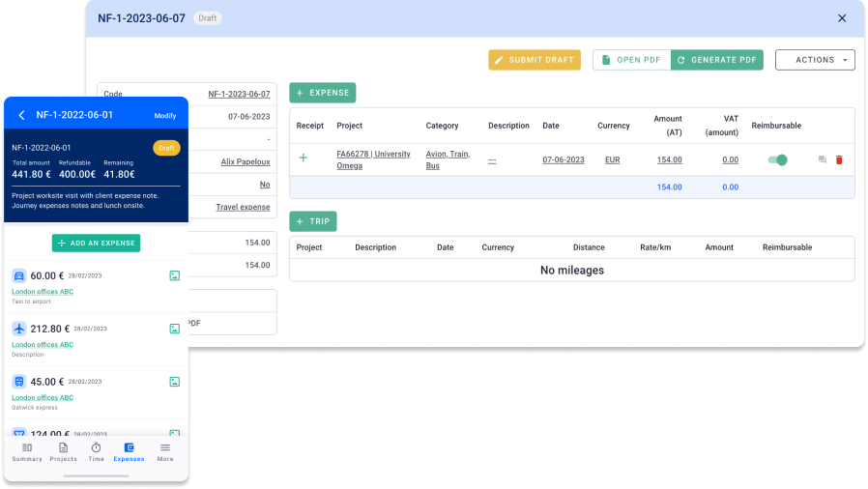The image size is (868, 489).
Task: Open London offices ABC link under 45.00 €
Action: 43,398
